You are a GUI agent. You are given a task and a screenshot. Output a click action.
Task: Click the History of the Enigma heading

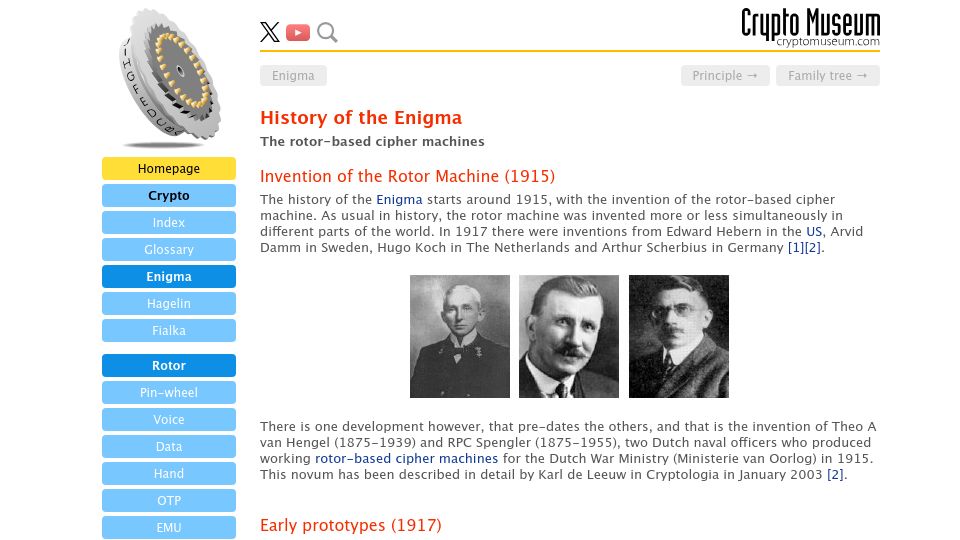point(361,118)
